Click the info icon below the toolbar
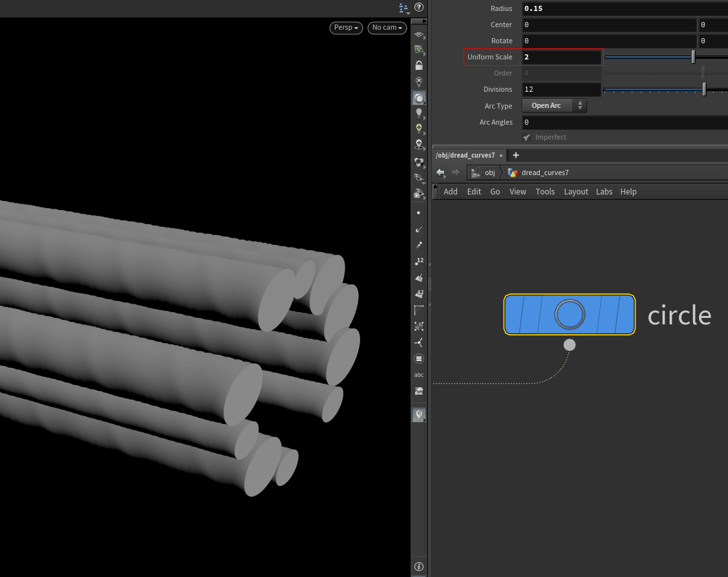Image resolution: width=728 pixels, height=577 pixels. coord(419,566)
